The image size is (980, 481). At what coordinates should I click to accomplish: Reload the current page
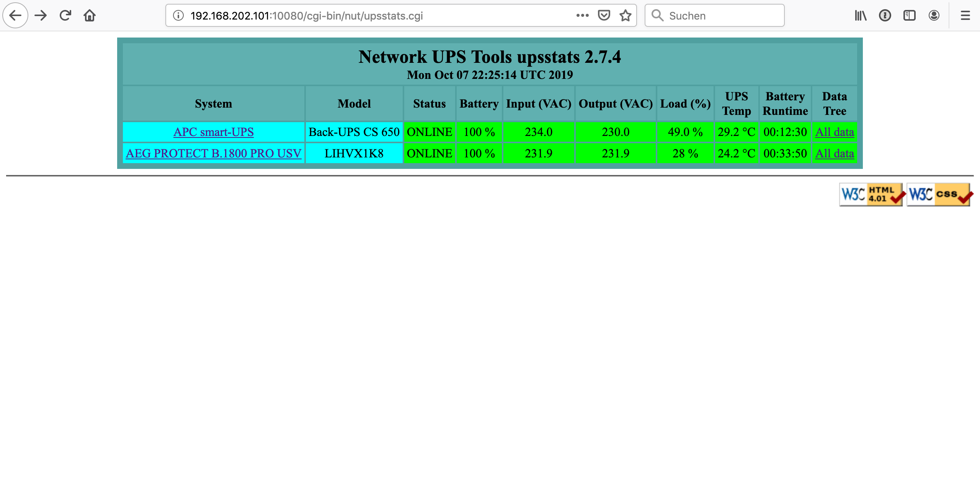click(x=65, y=16)
